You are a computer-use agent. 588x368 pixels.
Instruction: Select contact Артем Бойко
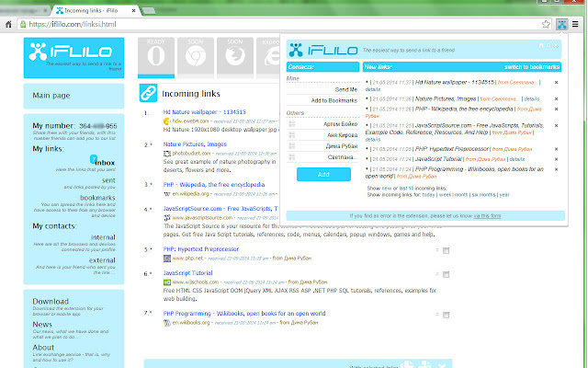[x=341, y=124]
